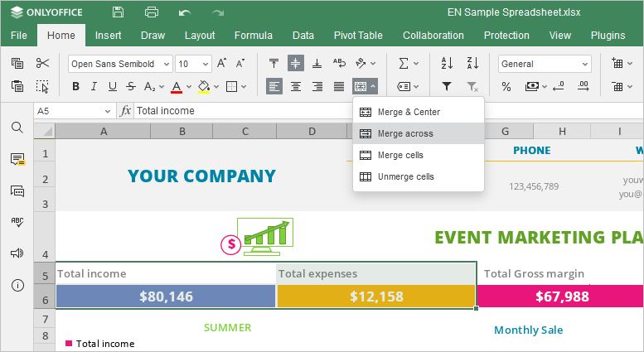Screen dimensions: 644x352
Task: Toggle Underline formatting
Action: click(x=113, y=86)
